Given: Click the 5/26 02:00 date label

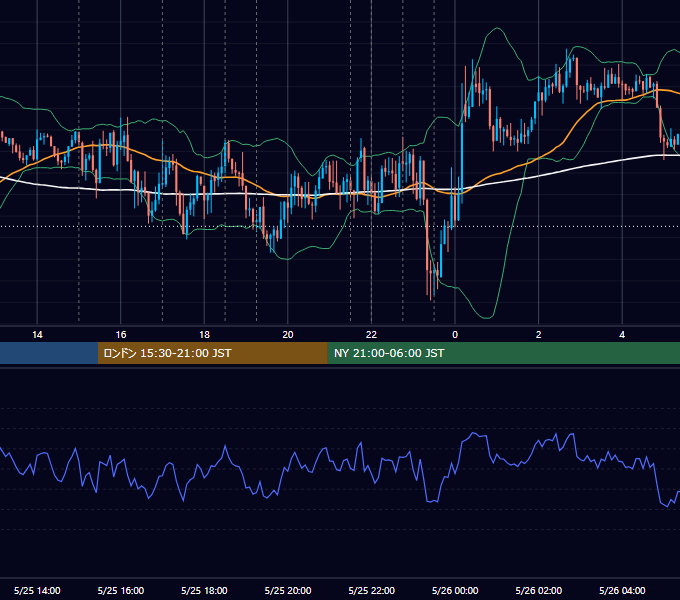Looking at the screenshot, I should (x=539, y=590).
